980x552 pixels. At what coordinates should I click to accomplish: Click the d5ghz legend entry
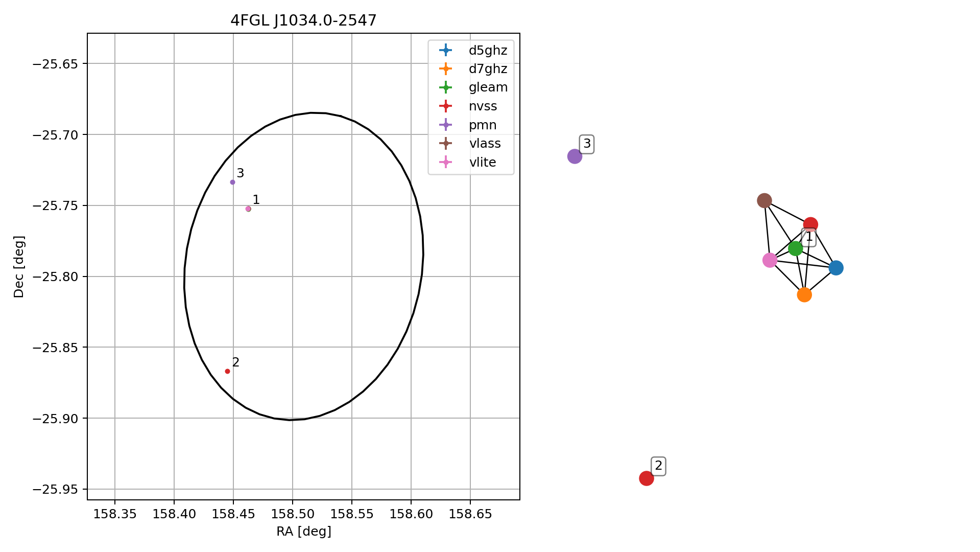pos(473,50)
